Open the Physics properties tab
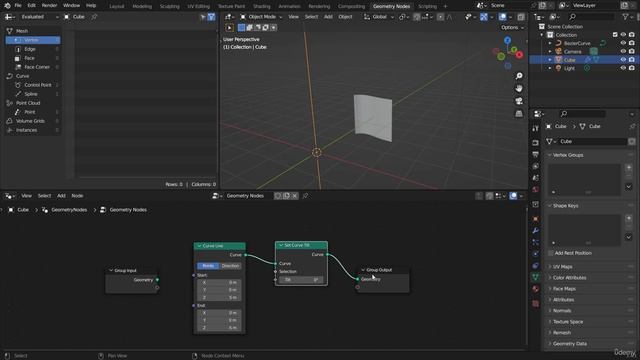Screen dimensions: 640x360 536,254
